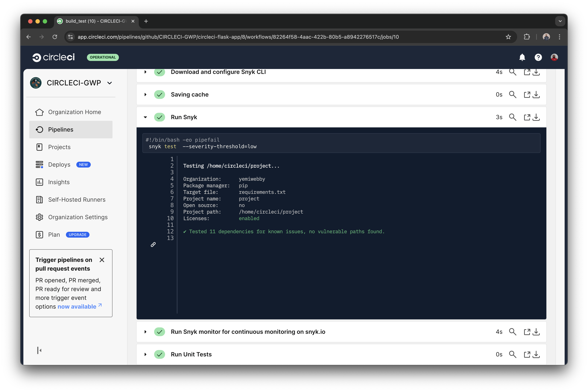
Task: Click the OPERATIONAL status badge
Action: [103, 57]
